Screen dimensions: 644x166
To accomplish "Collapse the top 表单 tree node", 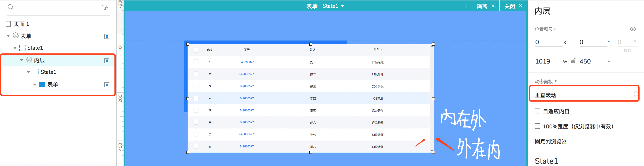I will pyautogui.click(x=8, y=36).
